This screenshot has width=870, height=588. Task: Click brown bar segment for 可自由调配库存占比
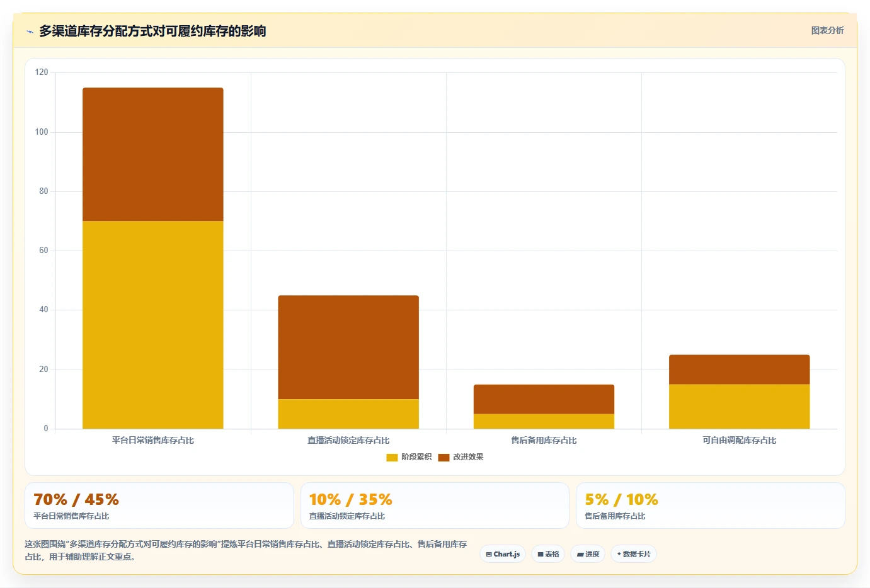coord(740,370)
